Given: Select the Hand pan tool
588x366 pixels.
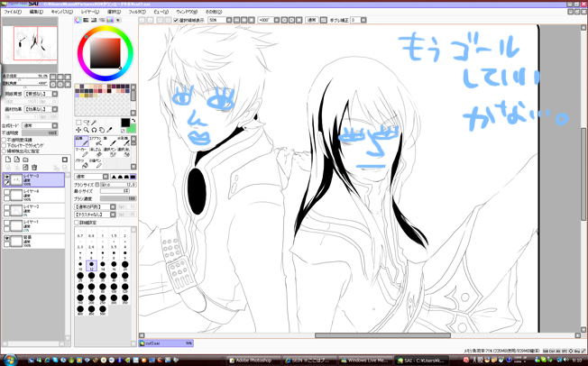Looking at the screenshot, I should (x=102, y=130).
